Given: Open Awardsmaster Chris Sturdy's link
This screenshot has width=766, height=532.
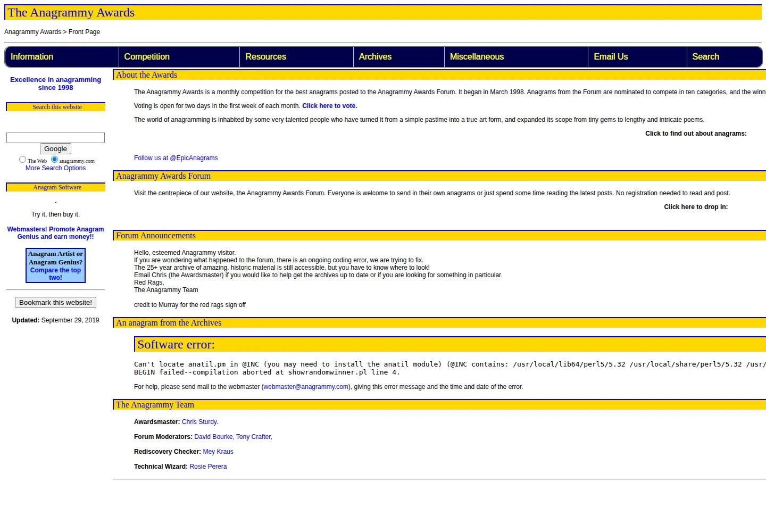Looking at the screenshot, I should [x=200, y=422].
